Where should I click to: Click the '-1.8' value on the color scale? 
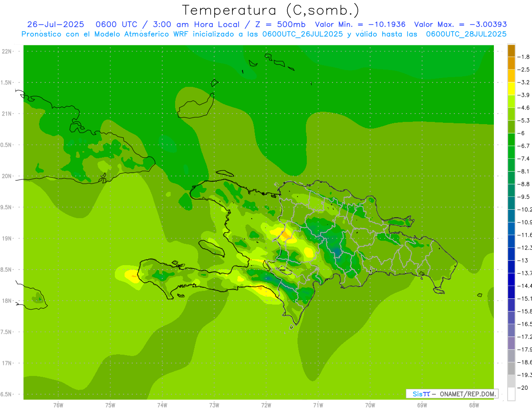point(524,57)
